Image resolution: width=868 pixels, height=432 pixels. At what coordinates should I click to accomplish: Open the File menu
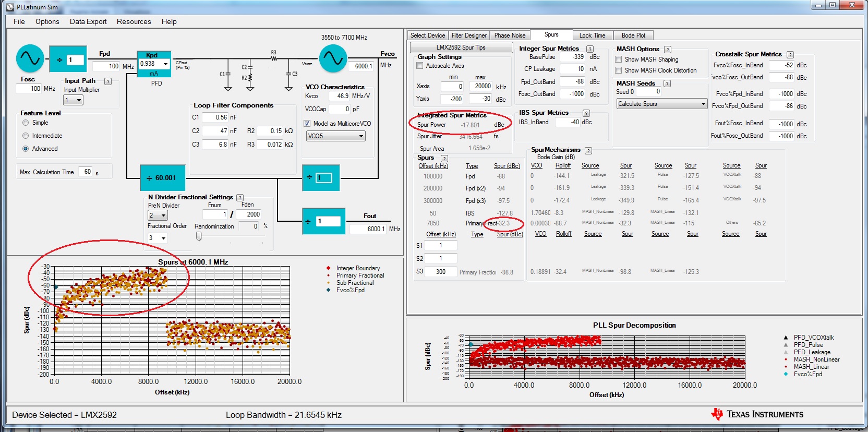[x=19, y=21]
